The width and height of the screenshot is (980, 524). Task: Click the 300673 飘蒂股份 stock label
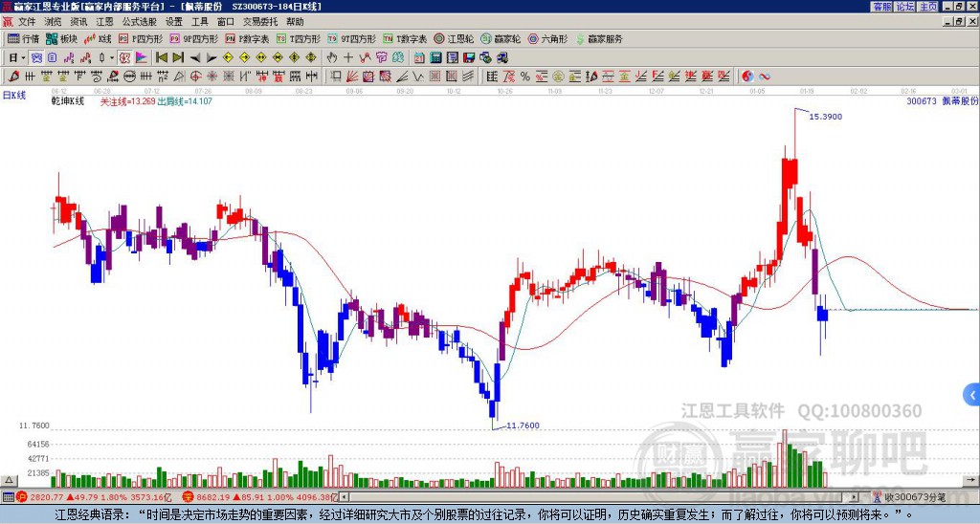tap(943, 100)
